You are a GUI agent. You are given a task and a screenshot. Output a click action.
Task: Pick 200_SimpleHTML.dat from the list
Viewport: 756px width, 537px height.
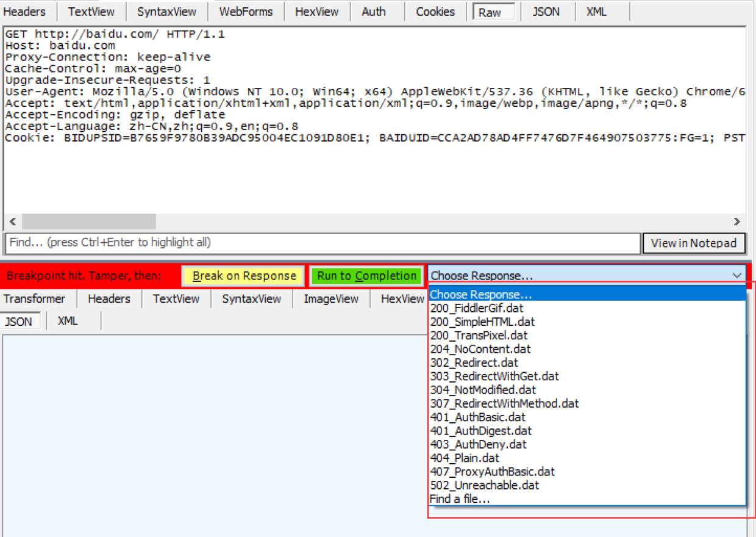click(482, 322)
